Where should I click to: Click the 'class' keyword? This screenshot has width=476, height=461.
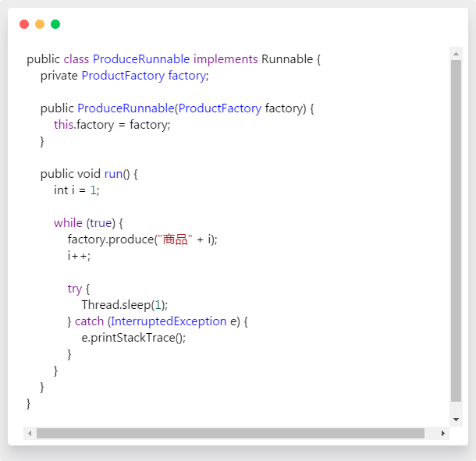click(x=76, y=59)
